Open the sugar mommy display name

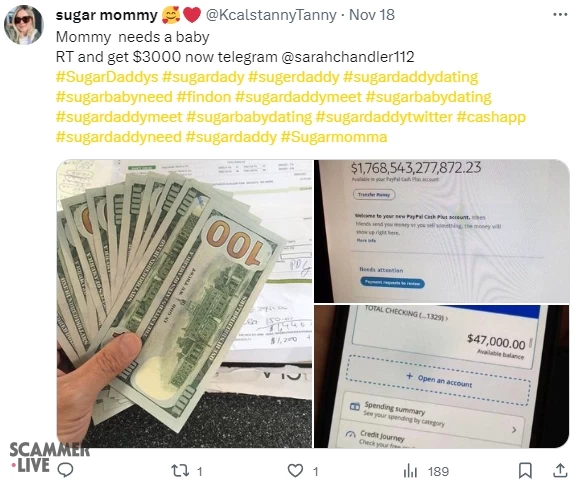click(x=106, y=15)
